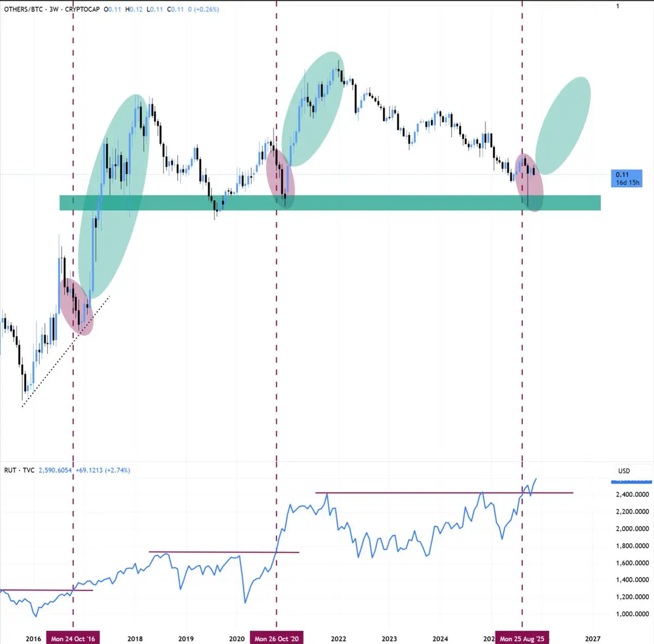Click the 2,000.0000 price axis label
Screen dimensions: 654x644
tap(633, 528)
